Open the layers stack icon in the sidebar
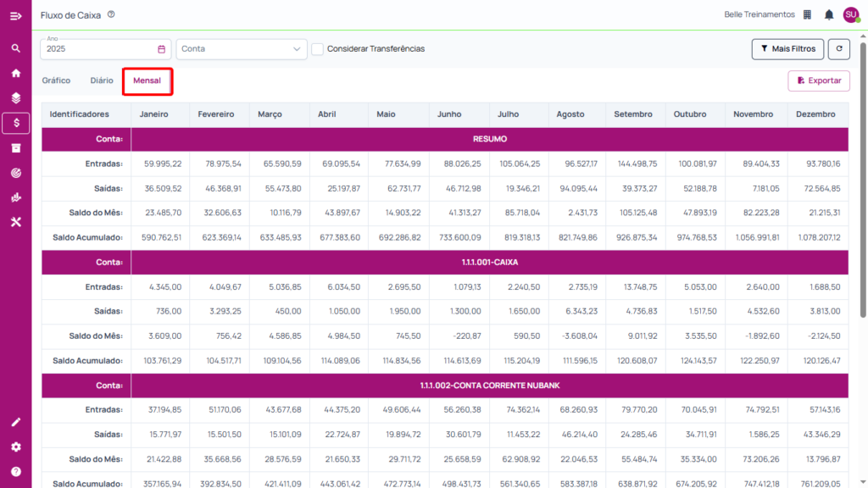 point(15,98)
